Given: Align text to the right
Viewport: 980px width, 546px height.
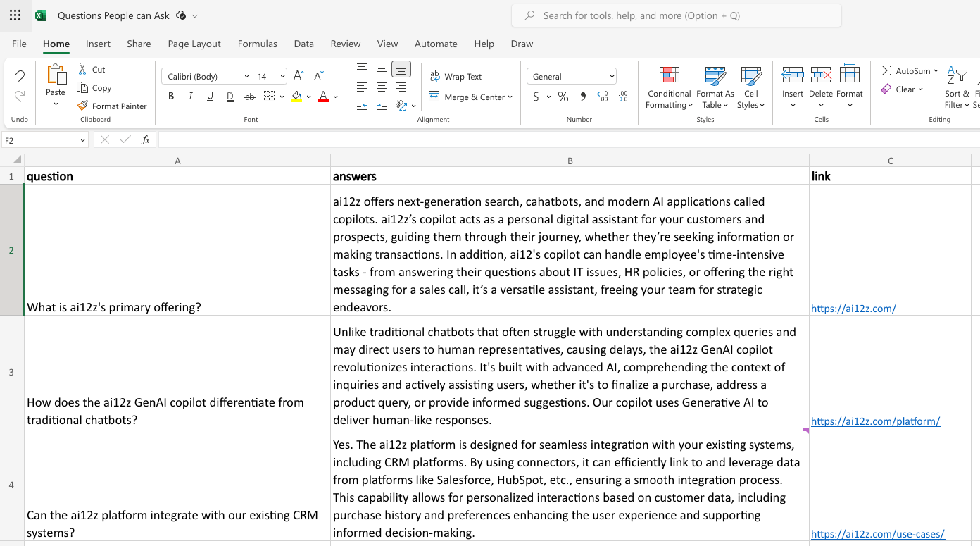Looking at the screenshot, I should coord(401,87).
